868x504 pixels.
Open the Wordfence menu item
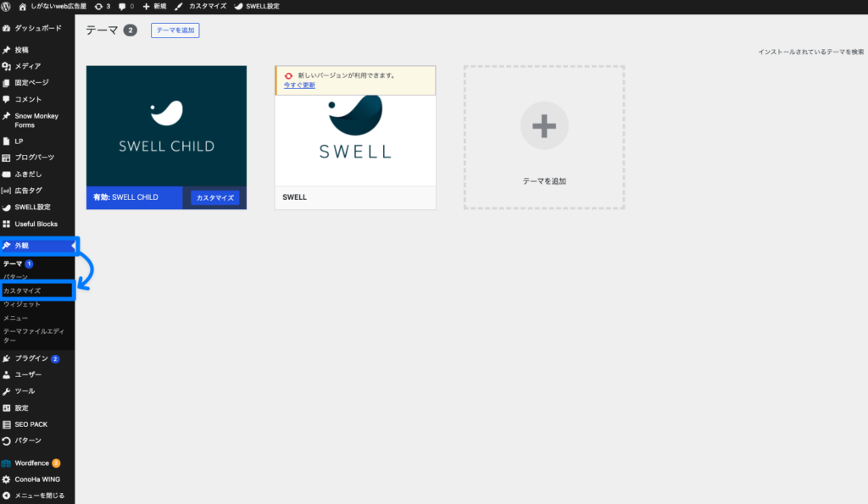pos(31,463)
